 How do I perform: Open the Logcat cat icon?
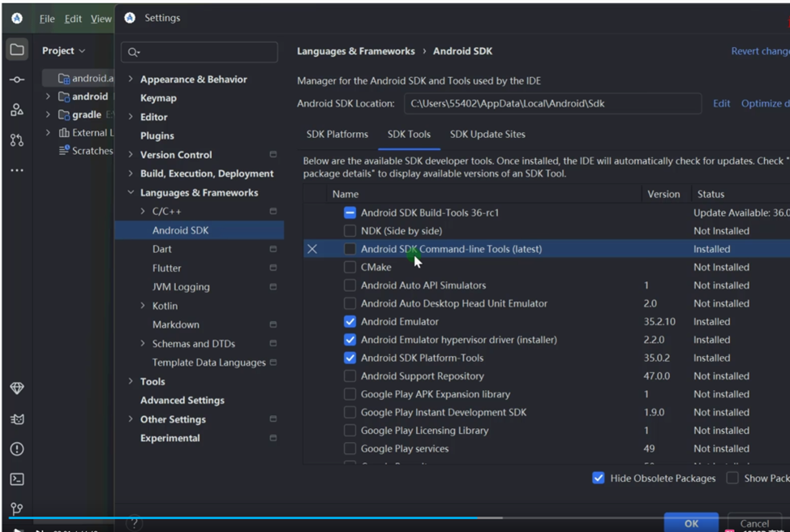17,419
